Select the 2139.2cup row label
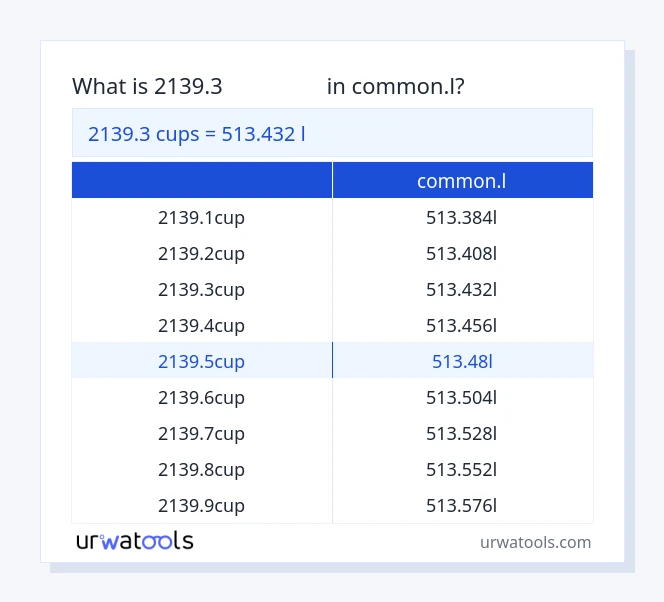664x602 pixels. [201, 253]
